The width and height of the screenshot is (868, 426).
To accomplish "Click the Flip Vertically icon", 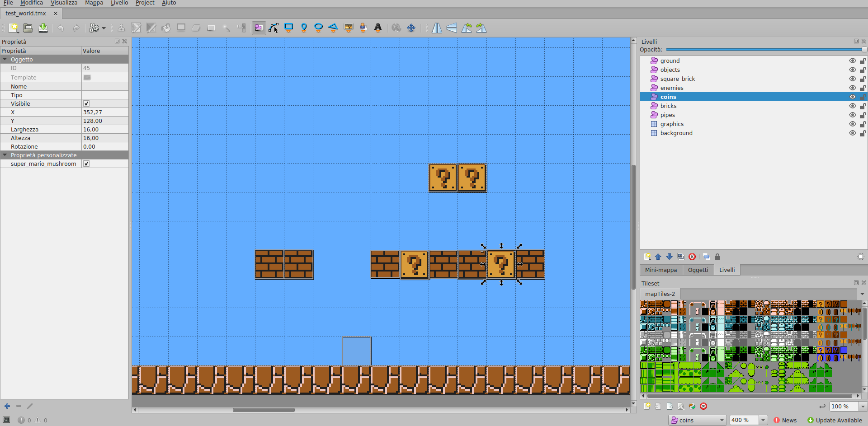I will (x=452, y=28).
